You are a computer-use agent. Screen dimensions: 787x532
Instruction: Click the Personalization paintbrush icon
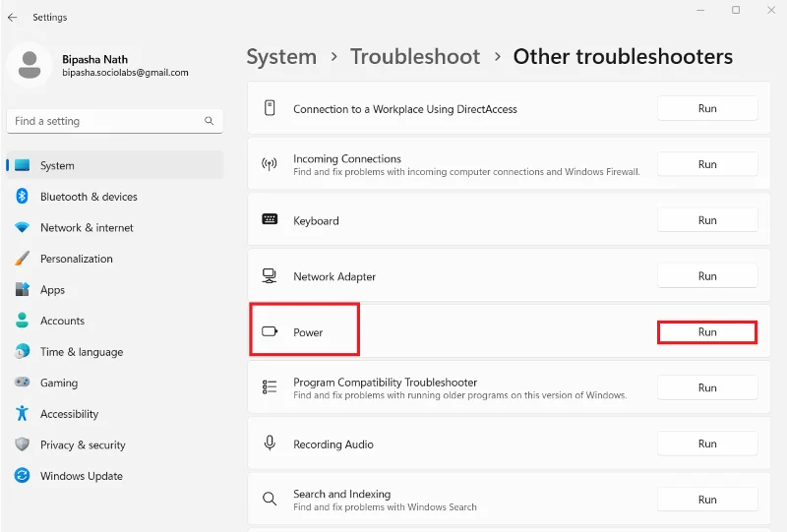click(x=22, y=259)
